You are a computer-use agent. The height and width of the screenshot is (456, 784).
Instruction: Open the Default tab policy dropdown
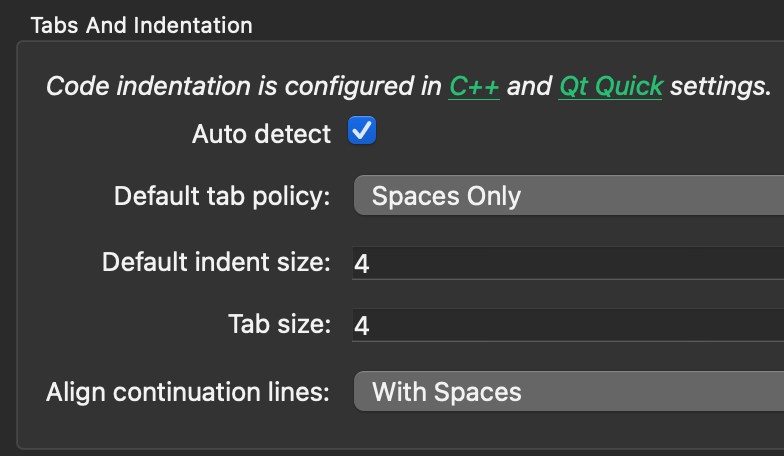click(x=568, y=195)
